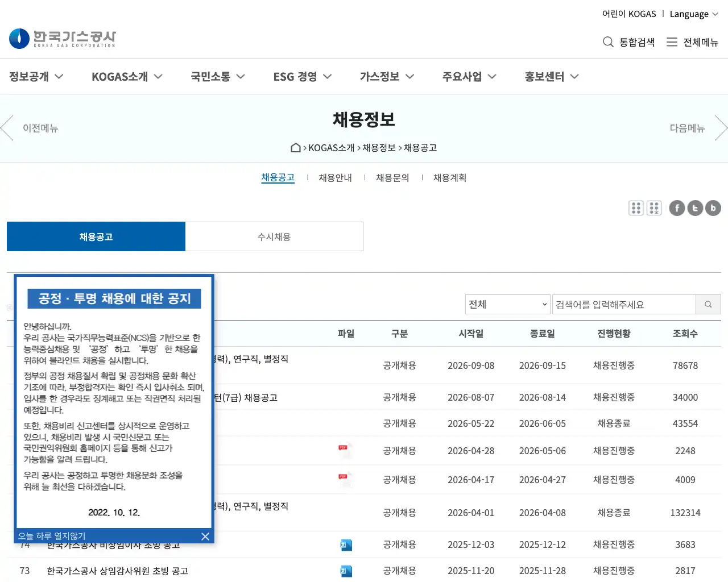Switch to the 채용안내 sub-menu

coord(335,177)
